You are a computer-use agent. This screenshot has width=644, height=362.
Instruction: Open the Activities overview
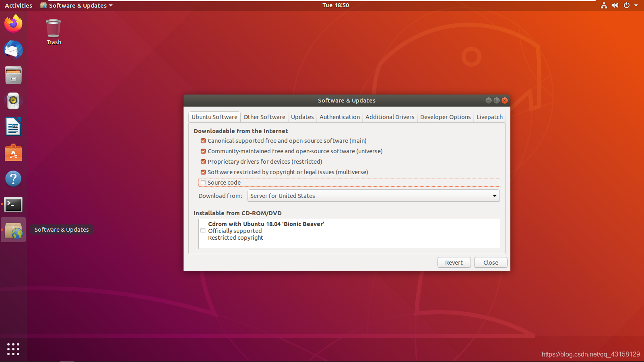(x=19, y=5)
